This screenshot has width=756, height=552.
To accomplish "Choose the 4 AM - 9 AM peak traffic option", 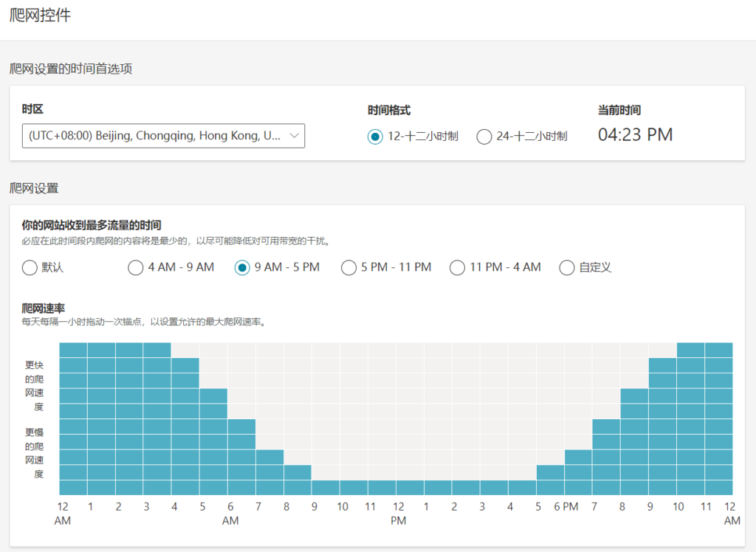I will (136, 268).
